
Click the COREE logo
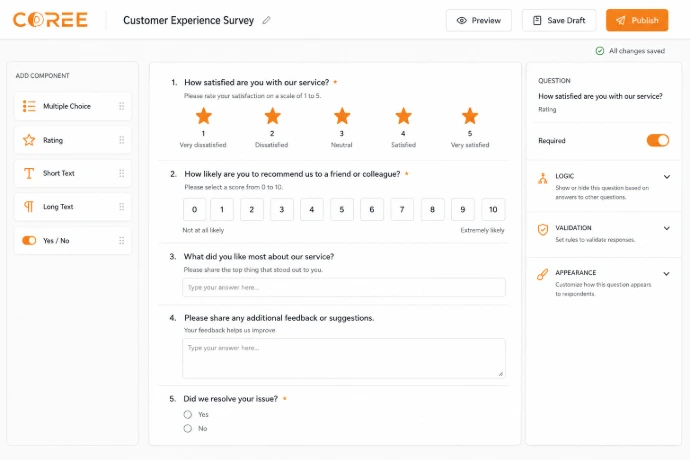click(50, 20)
